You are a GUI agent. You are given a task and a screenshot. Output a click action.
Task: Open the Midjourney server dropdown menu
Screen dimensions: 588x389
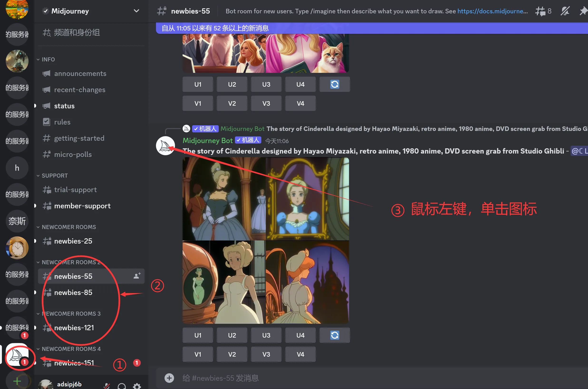pos(136,11)
